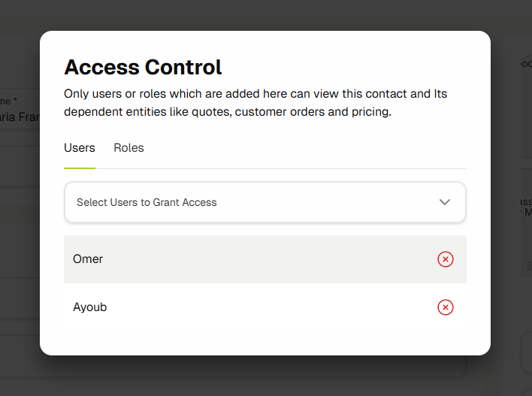The image size is (532, 396).
Task: Click the green underline beneath the Users tab
Action: pos(80,168)
